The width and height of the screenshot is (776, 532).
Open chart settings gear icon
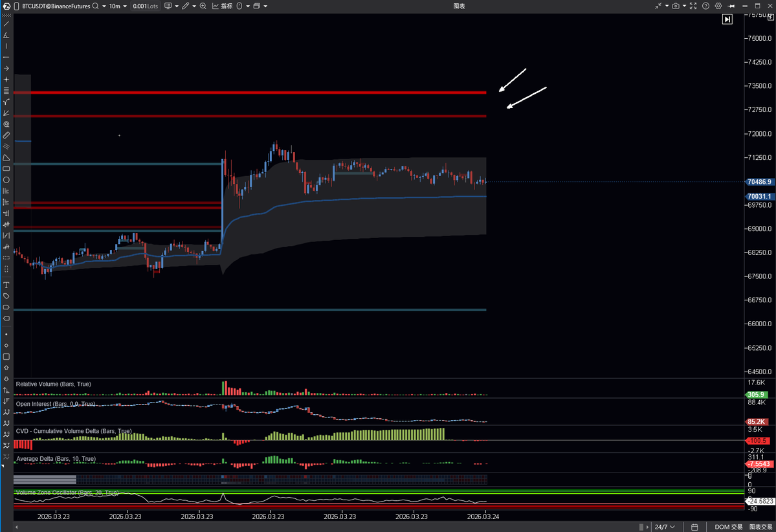click(718, 6)
